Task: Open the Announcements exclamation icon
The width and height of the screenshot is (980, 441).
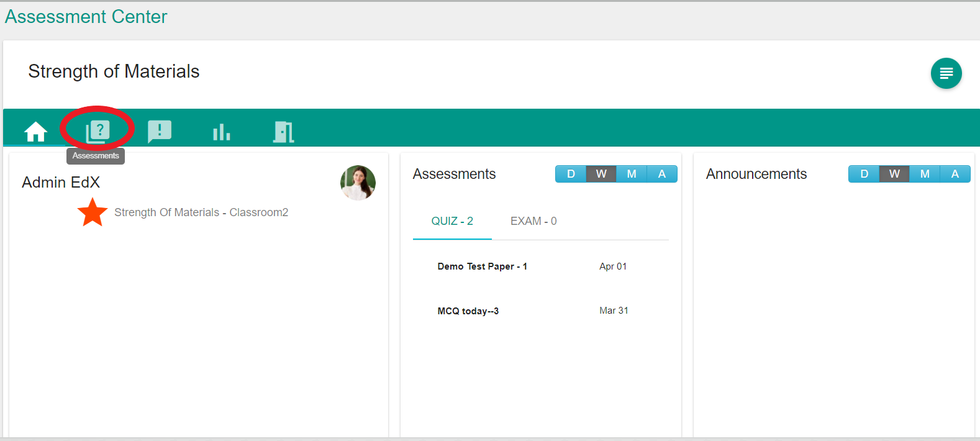Action: pos(160,131)
